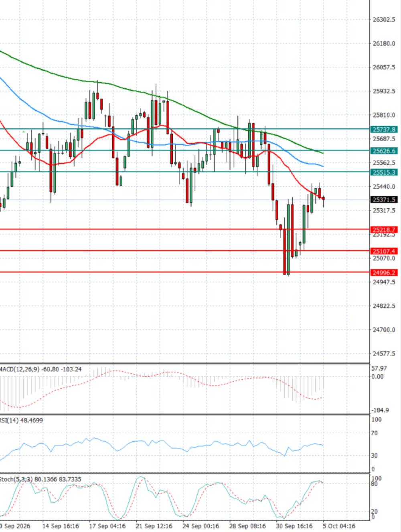
Task: Click the 57.97 MACD scale value
Action: [379, 368]
